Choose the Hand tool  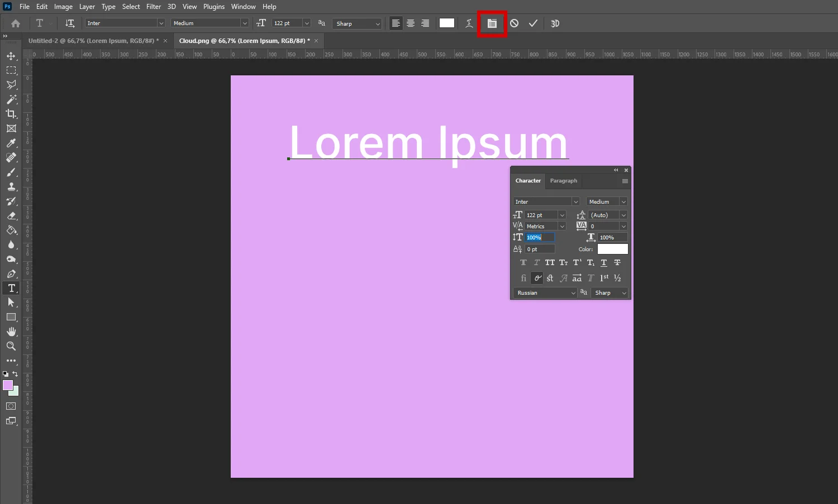[11, 332]
